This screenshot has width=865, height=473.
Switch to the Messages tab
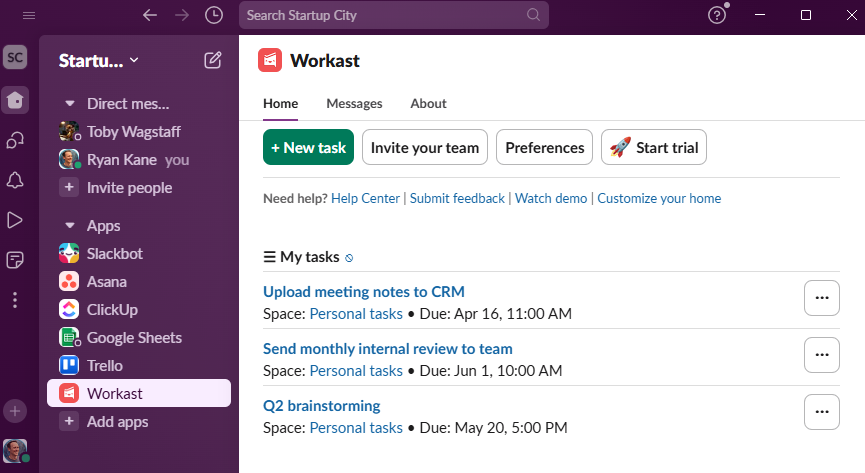tap(354, 104)
